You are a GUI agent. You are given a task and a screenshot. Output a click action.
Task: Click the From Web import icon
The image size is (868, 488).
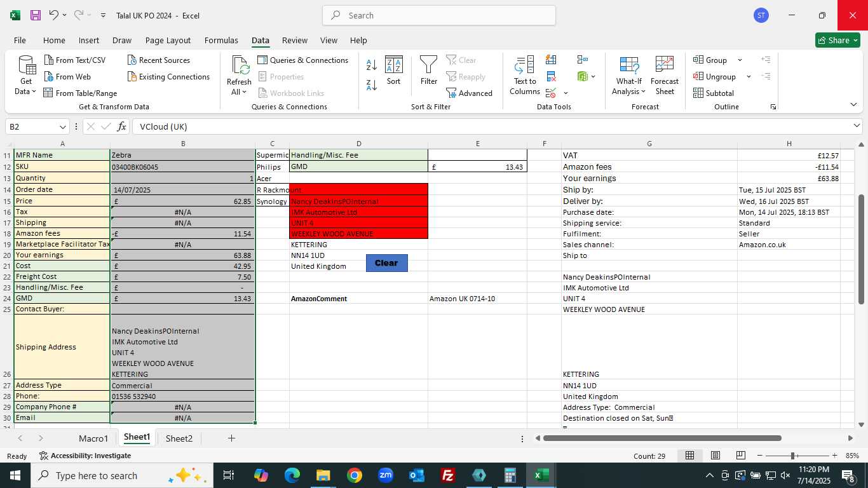[49, 76]
